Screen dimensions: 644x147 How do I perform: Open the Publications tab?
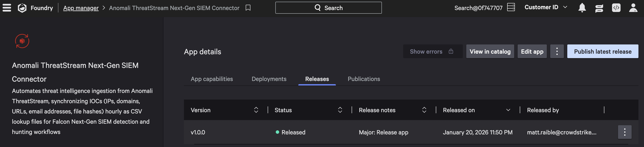(364, 79)
